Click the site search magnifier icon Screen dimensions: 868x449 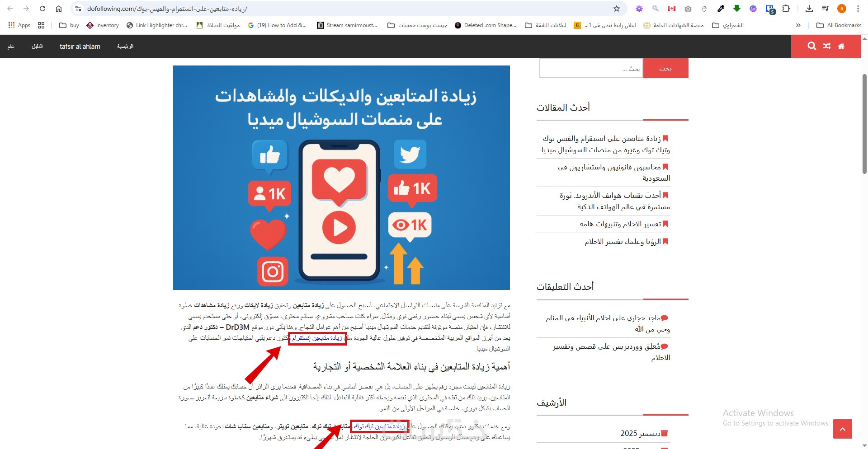812,46
